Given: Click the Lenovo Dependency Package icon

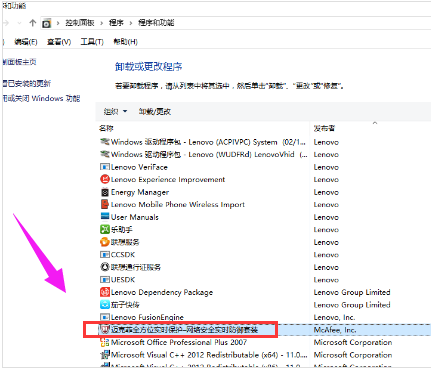Looking at the screenshot, I should [x=105, y=292].
